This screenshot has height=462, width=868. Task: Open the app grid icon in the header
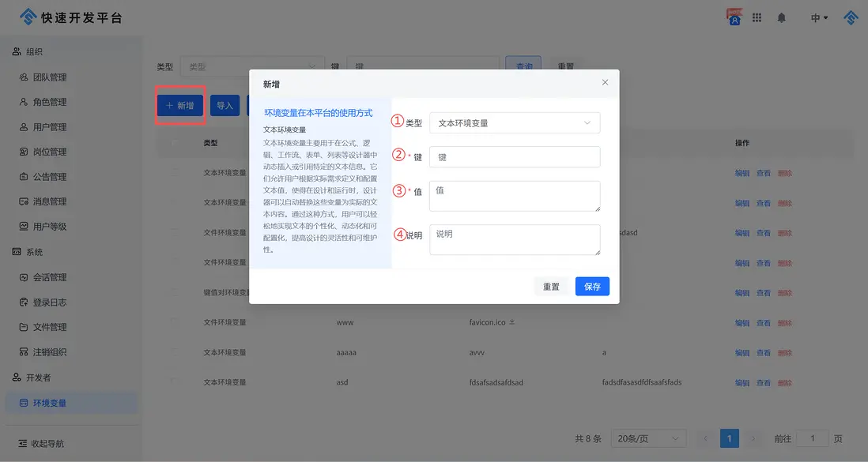tap(757, 17)
